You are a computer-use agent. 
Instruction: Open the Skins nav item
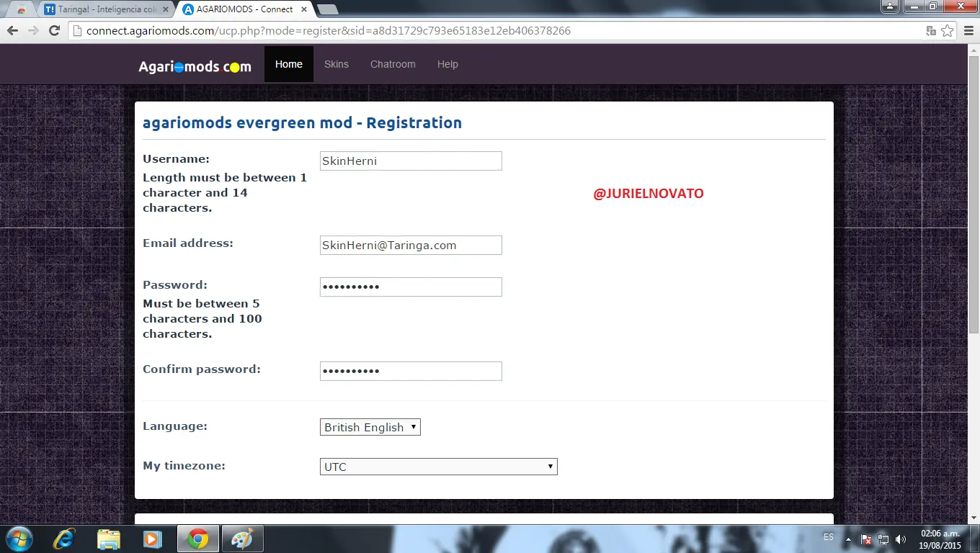[x=337, y=64]
